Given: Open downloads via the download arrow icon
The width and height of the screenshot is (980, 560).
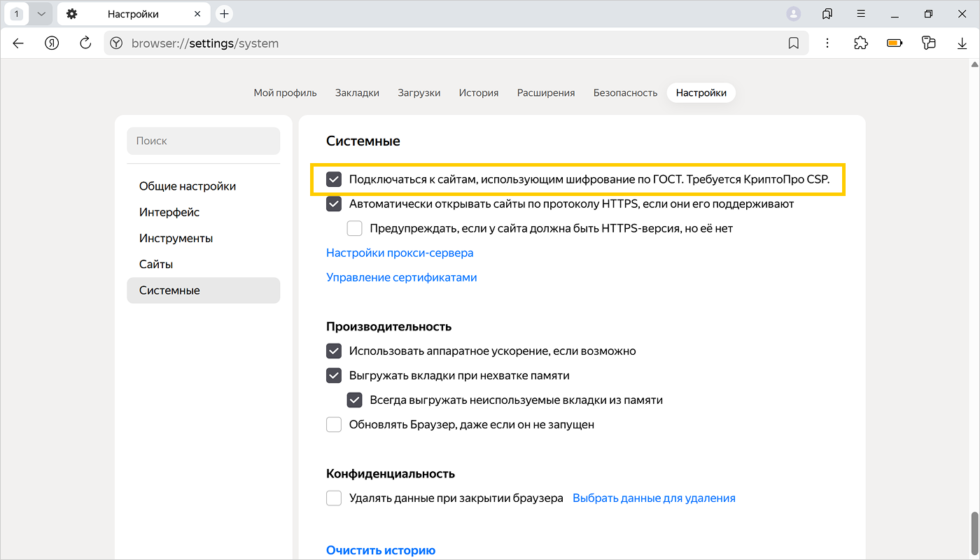Looking at the screenshot, I should [x=962, y=43].
